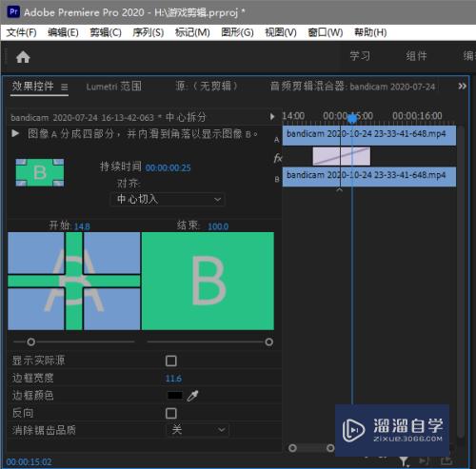
Task: Click the 消除锯齿品质 label
Action: coord(44,430)
